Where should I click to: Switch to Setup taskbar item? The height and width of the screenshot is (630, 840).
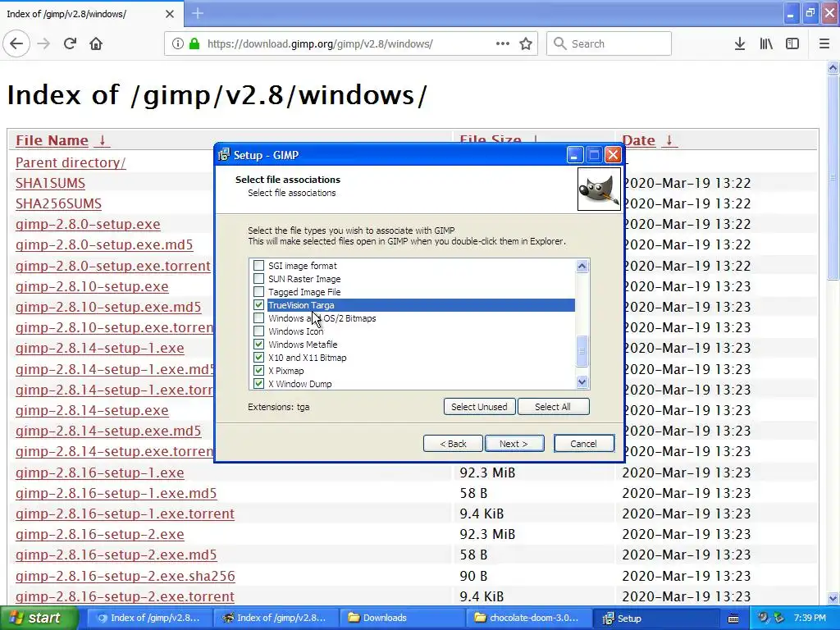[657, 618]
